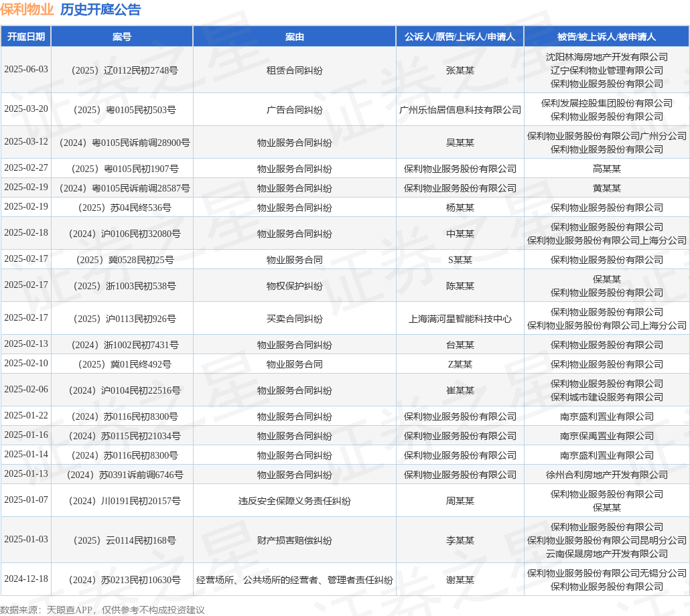Click case number (2025)苏04民终536号

pos(125,208)
